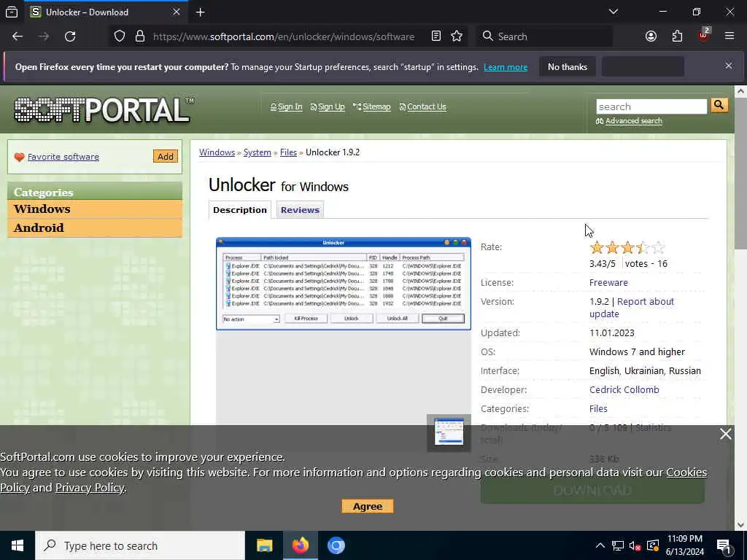Viewport: 747px width, 560px height.
Task: Click the Add button for favorite software
Action: (x=166, y=157)
